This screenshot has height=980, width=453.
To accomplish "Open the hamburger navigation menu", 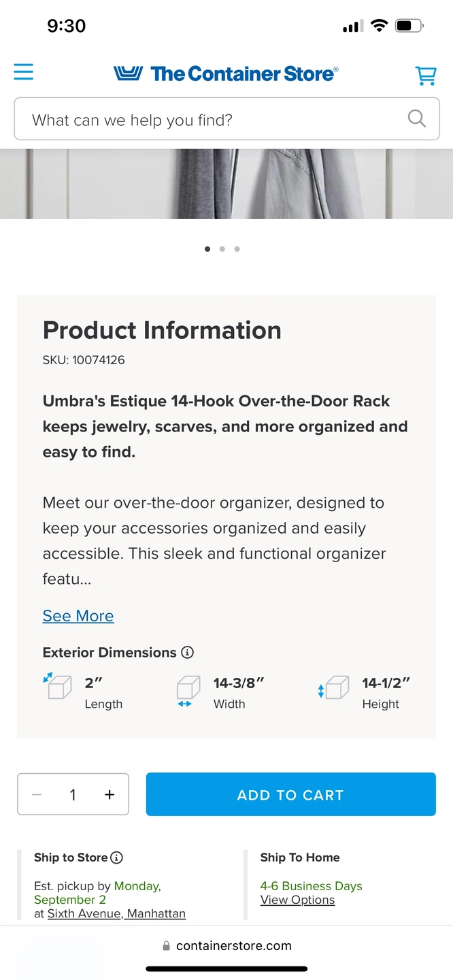I will coord(23,72).
